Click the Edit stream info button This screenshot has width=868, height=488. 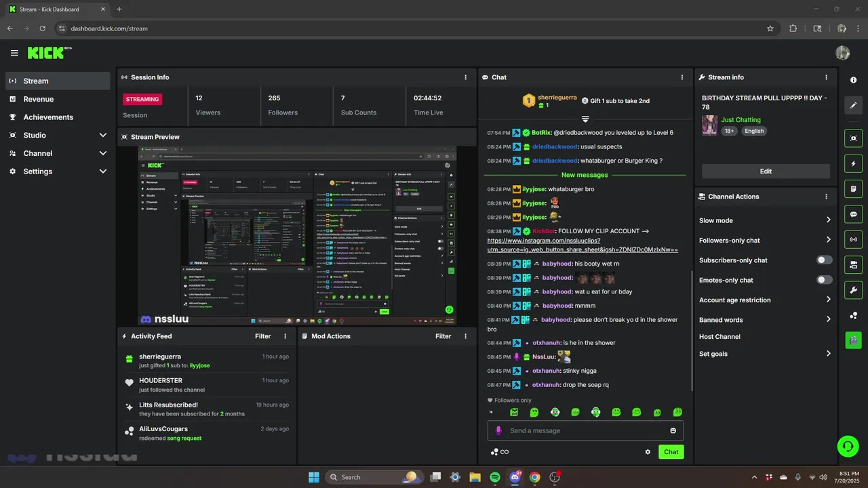pos(766,171)
